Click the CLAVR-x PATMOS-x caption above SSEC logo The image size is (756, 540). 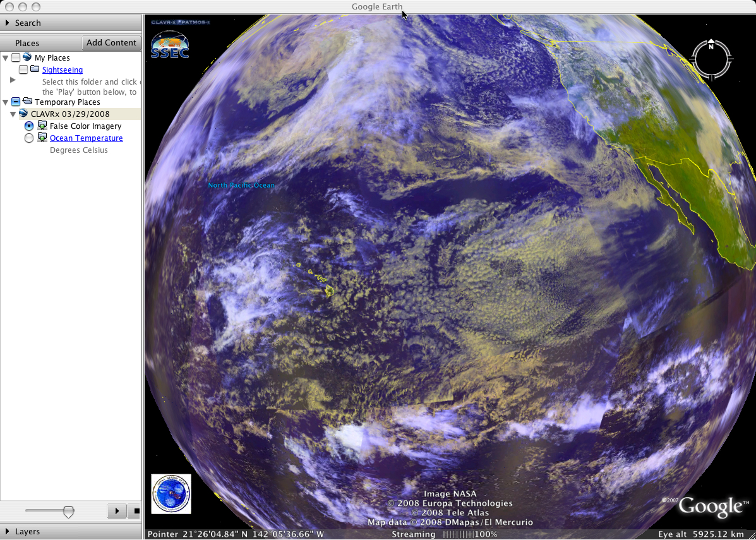181,22
